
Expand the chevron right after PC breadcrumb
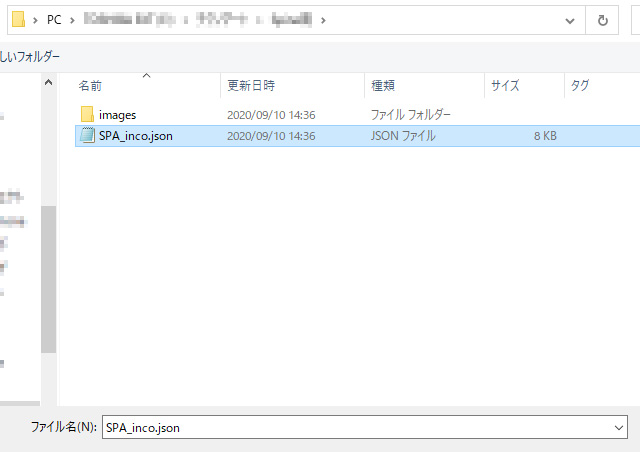click(x=73, y=20)
